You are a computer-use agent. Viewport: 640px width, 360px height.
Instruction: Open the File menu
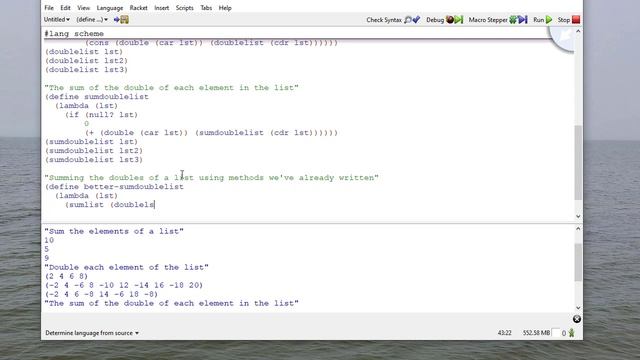pos(49,8)
